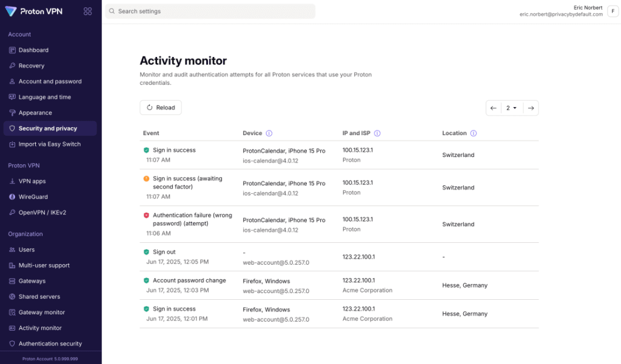
Task: Click 'Firefox, Windows' in Account password change row
Action: point(266,281)
